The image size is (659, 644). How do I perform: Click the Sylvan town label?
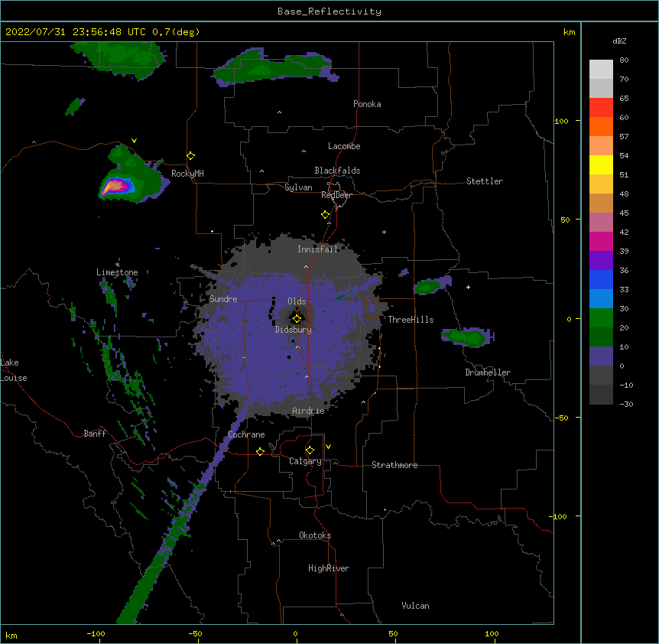298,187
